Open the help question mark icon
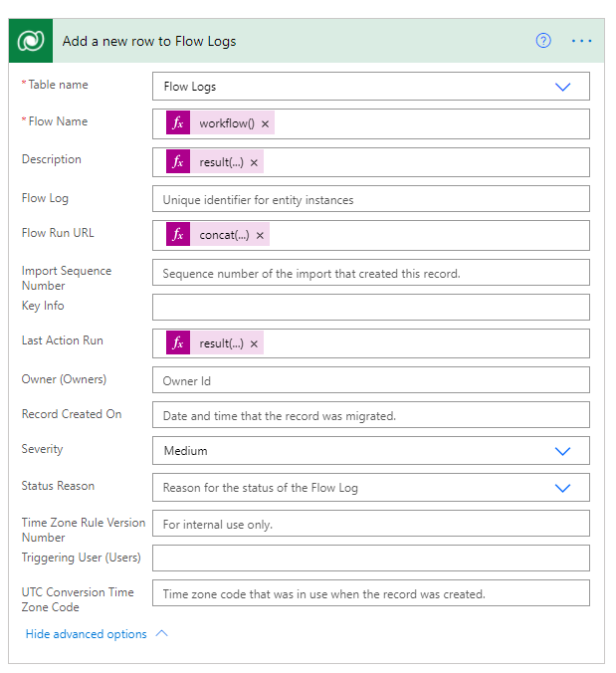 coord(543,41)
